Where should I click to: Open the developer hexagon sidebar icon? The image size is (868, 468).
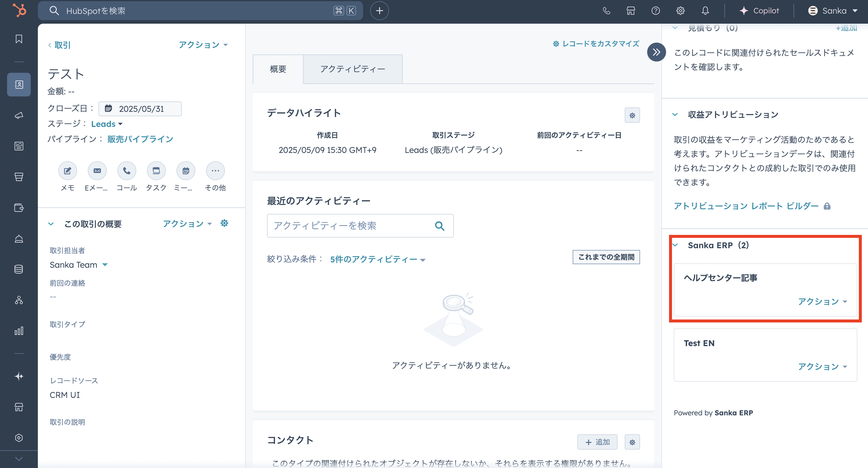pos(19,438)
